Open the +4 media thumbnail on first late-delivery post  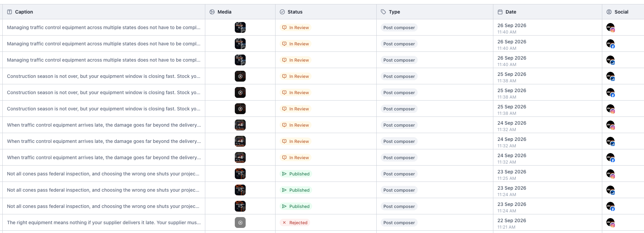point(240,125)
